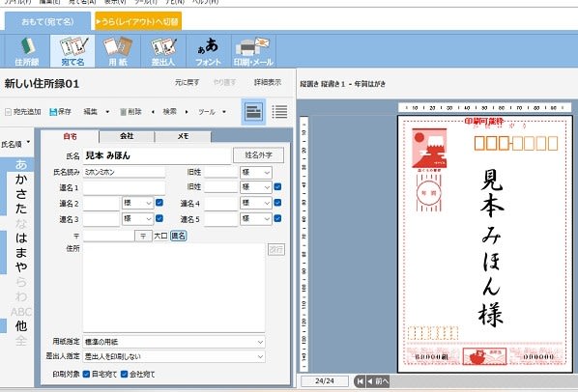
Task: Click the 姓名外字 button
Action: (258, 155)
